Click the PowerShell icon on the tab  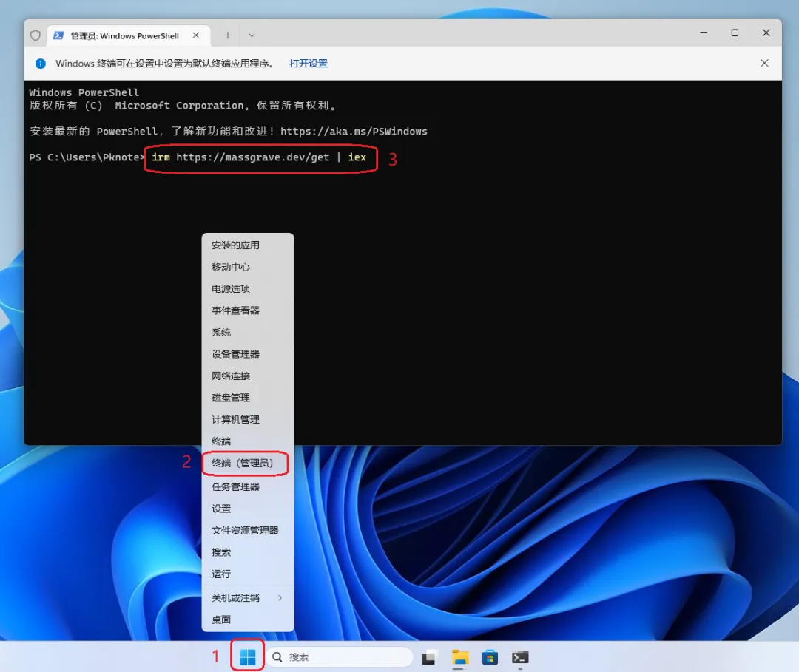[58, 35]
